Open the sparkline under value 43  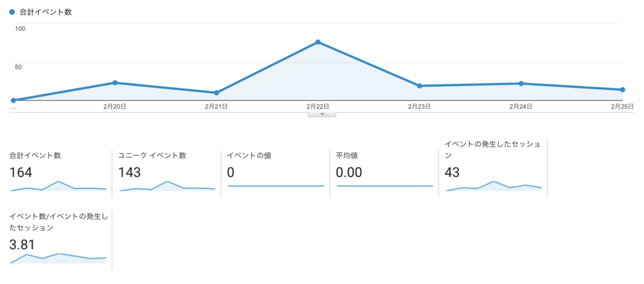point(494,186)
